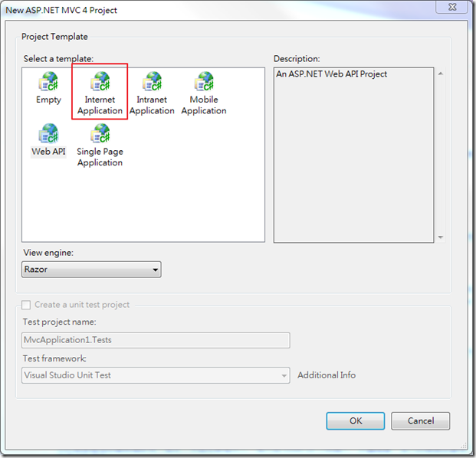Click the Additional Info link
The image size is (476, 458).
[x=327, y=375]
